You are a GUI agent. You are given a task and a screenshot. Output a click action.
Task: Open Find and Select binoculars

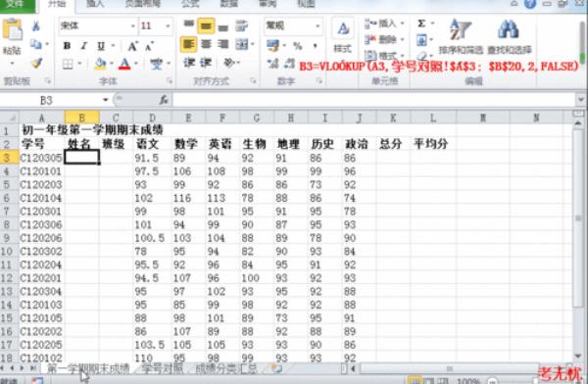click(510, 36)
